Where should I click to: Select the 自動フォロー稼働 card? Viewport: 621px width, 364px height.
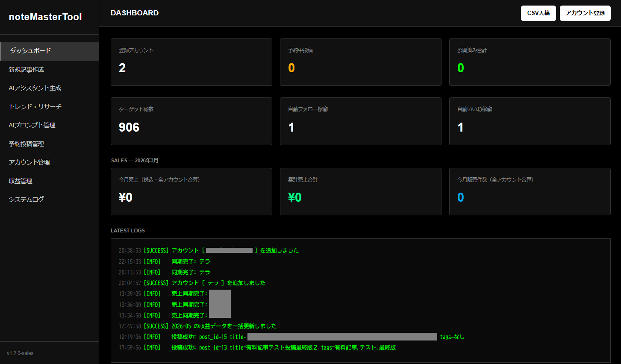click(360, 121)
